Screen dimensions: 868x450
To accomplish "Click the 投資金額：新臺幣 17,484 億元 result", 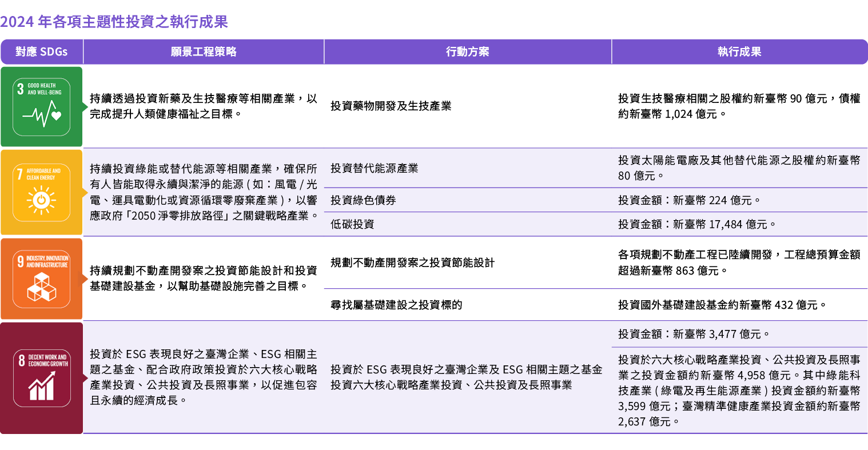I will [x=697, y=224].
